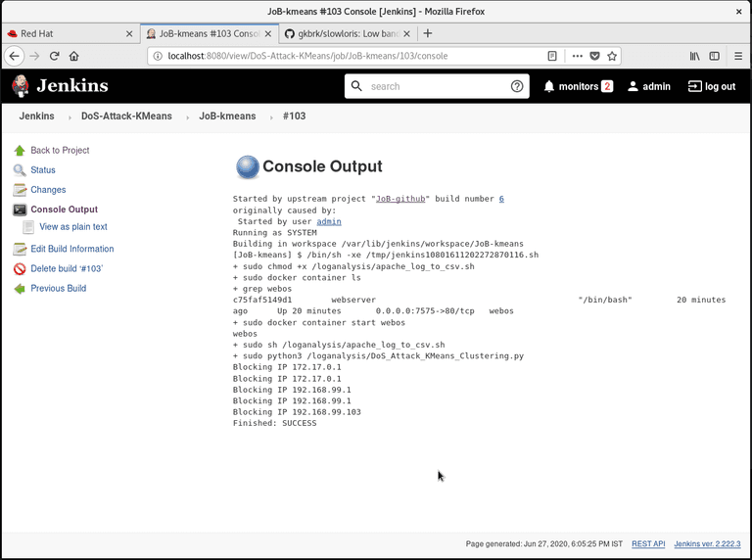This screenshot has height=560, width=752.
Task: Open the admin user link in console output
Action: tap(328, 221)
